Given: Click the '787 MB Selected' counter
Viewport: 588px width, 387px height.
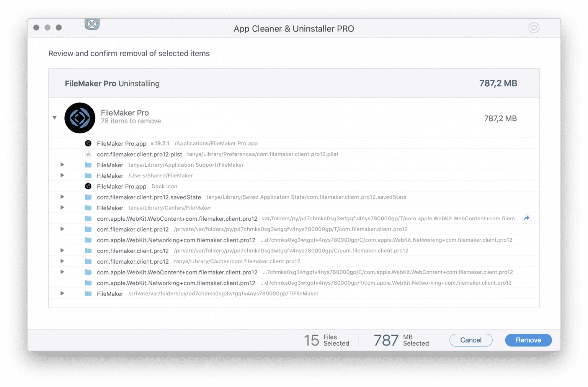Looking at the screenshot, I should [x=401, y=340].
